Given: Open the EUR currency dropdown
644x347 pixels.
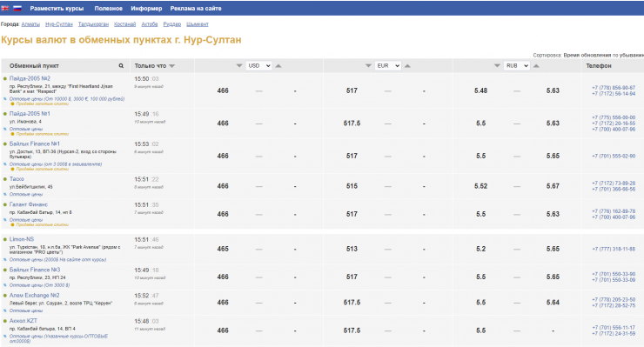Looking at the screenshot, I should (388, 66).
